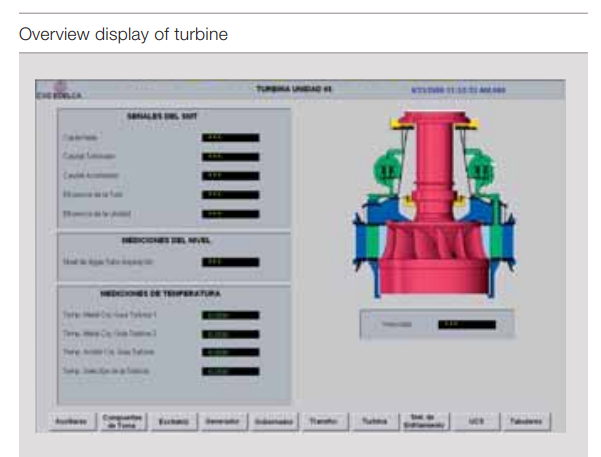The image size is (601, 457).
Task: Select the Turbina navigation button
Action: (375, 422)
